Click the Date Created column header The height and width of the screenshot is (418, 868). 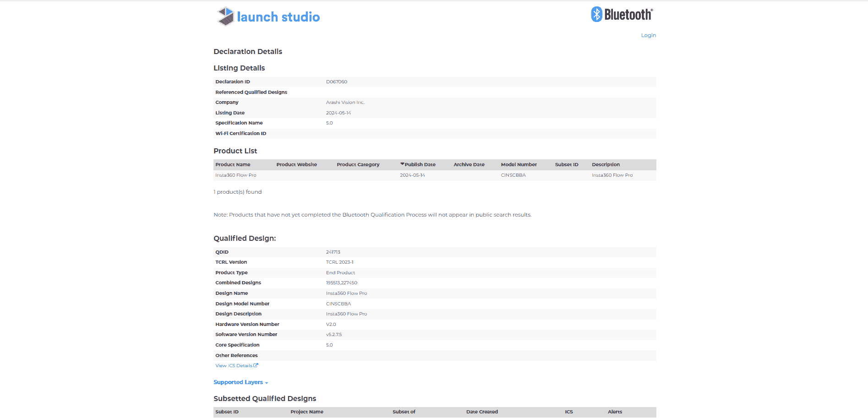[x=481, y=412]
